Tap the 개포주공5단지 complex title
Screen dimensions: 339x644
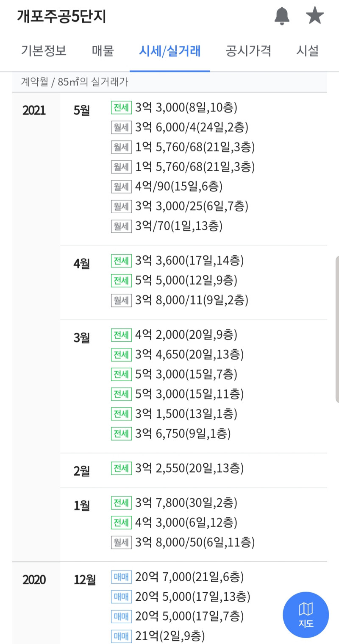61,17
